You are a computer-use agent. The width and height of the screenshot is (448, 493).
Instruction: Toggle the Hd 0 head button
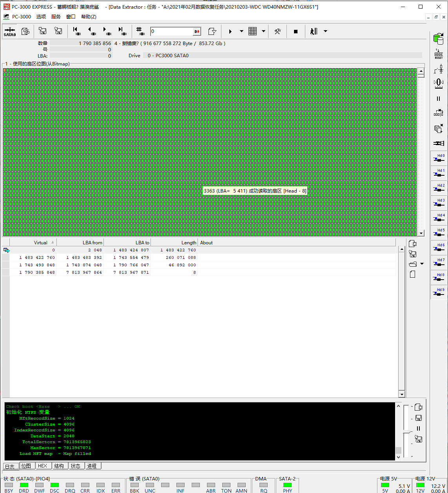click(x=439, y=158)
